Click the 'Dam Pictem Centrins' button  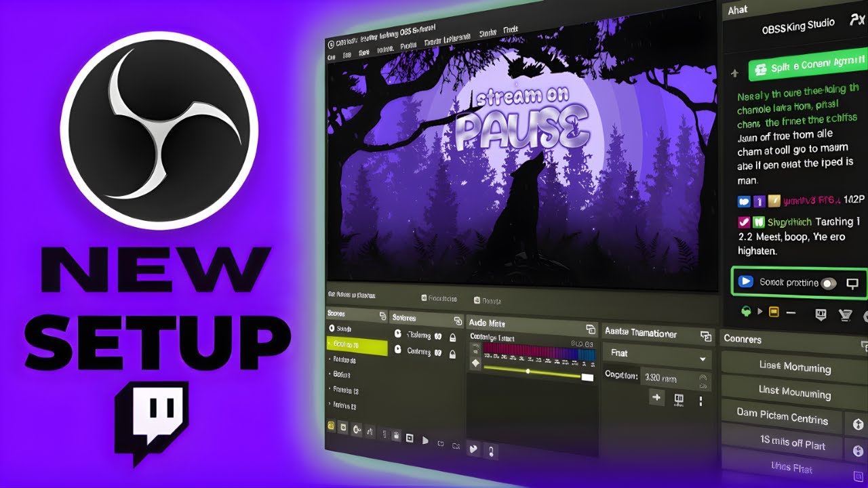[782, 417]
